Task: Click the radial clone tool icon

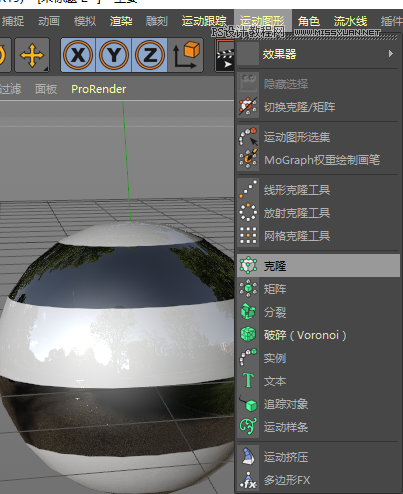Action: [x=248, y=212]
